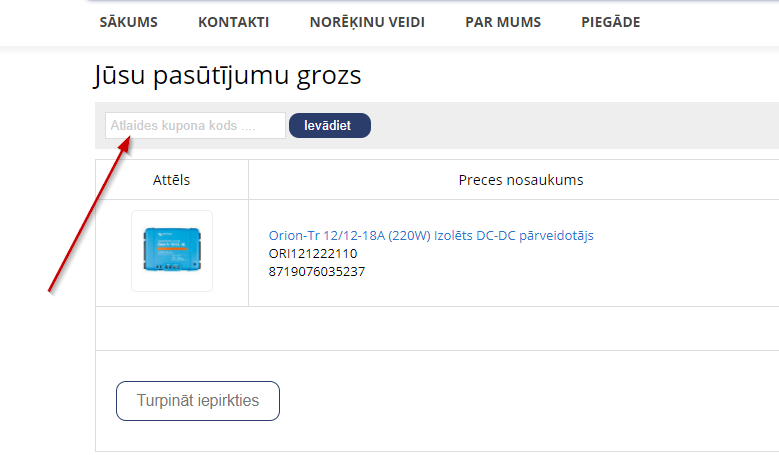Click the Jūsu pasūtījumu grozs page heading

coord(228,75)
